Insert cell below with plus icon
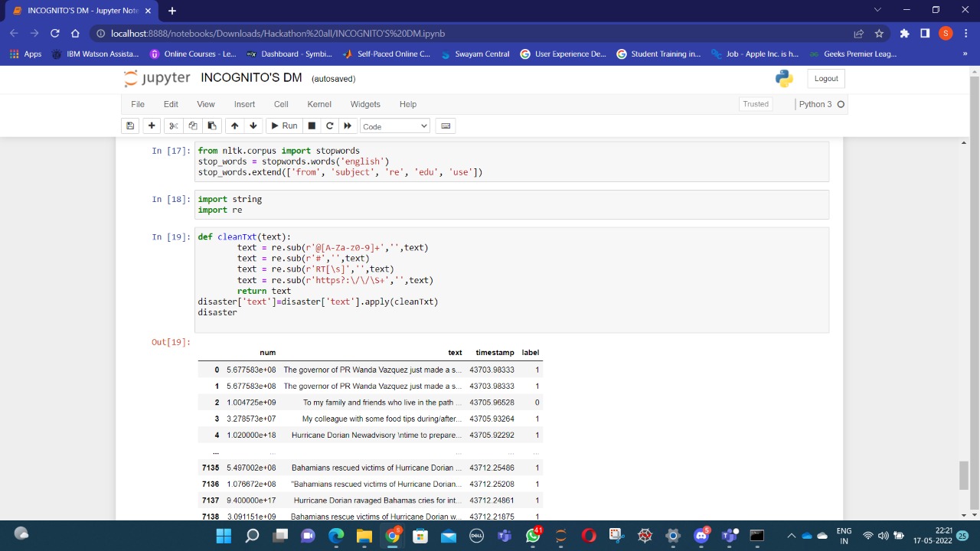 (152, 126)
